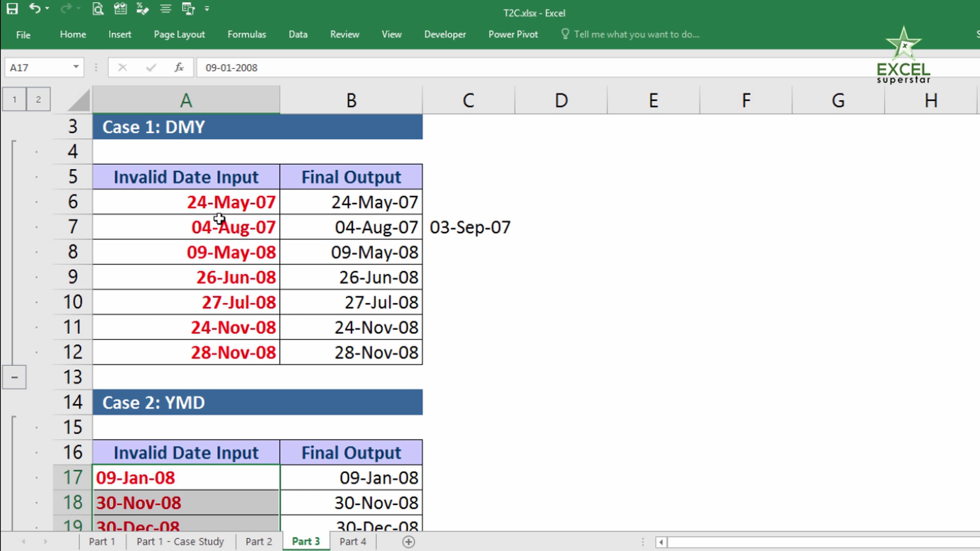Click the calendar-style icon in quick toolbar
980x551 pixels.
coord(120,9)
